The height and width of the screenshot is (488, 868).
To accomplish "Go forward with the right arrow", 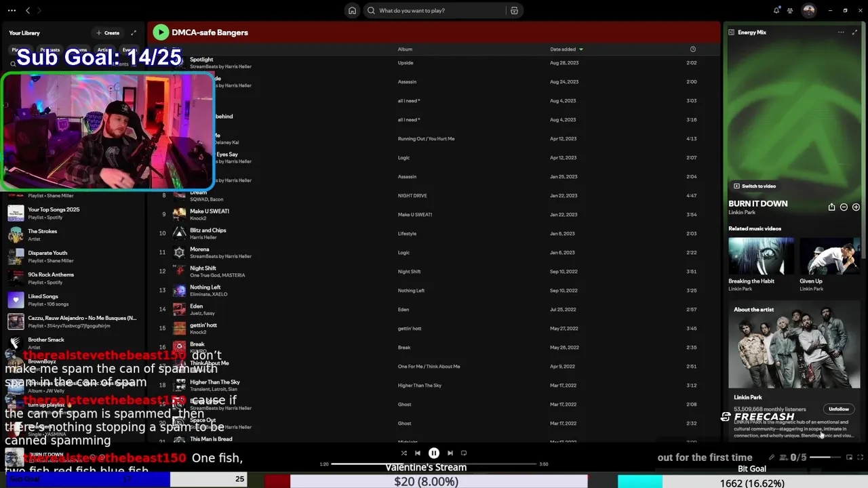I will [x=39, y=10].
